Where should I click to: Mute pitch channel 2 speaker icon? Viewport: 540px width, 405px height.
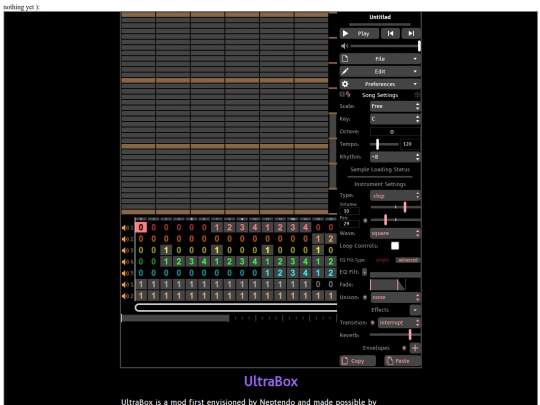pyautogui.click(x=125, y=239)
